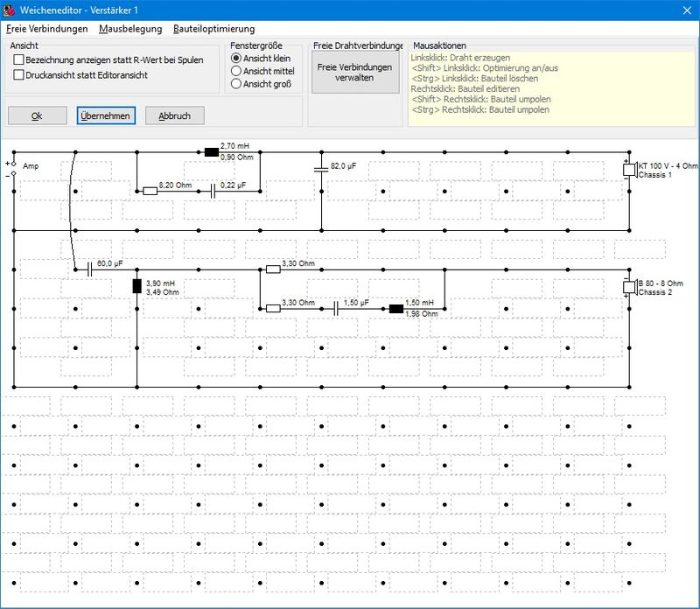Click the '82,0 µF' value label

coord(343,166)
